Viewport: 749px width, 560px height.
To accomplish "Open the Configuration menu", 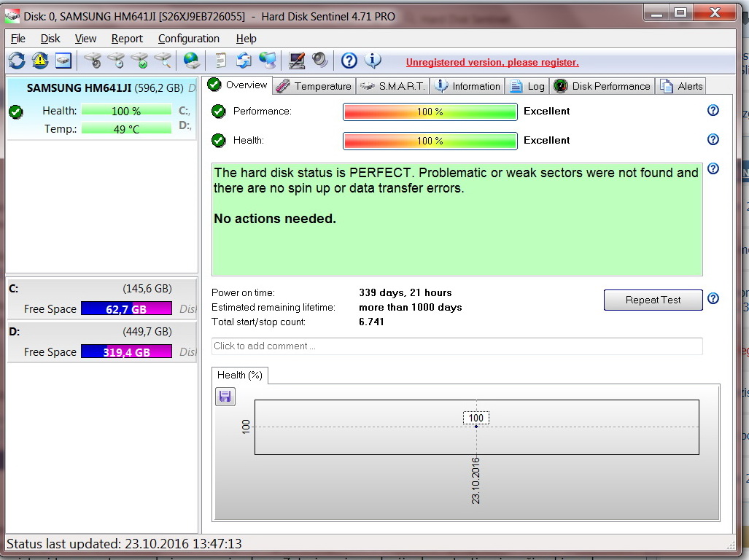I will (x=188, y=39).
